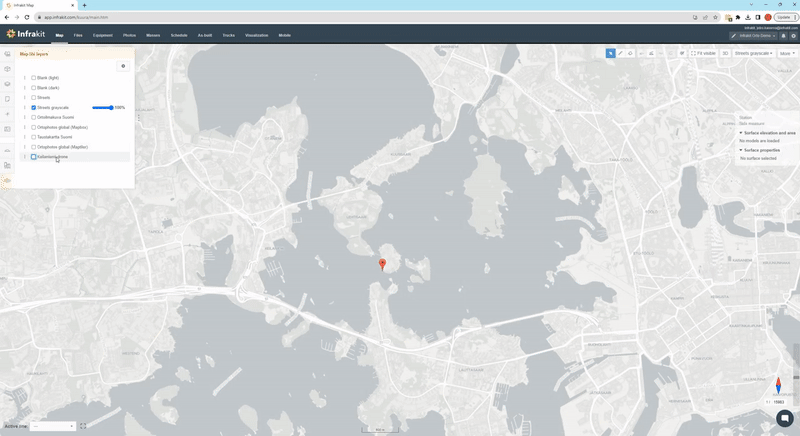Image resolution: width=800 pixels, height=436 pixels.
Task: Open account settings gear in header
Action: coord(793,35)
